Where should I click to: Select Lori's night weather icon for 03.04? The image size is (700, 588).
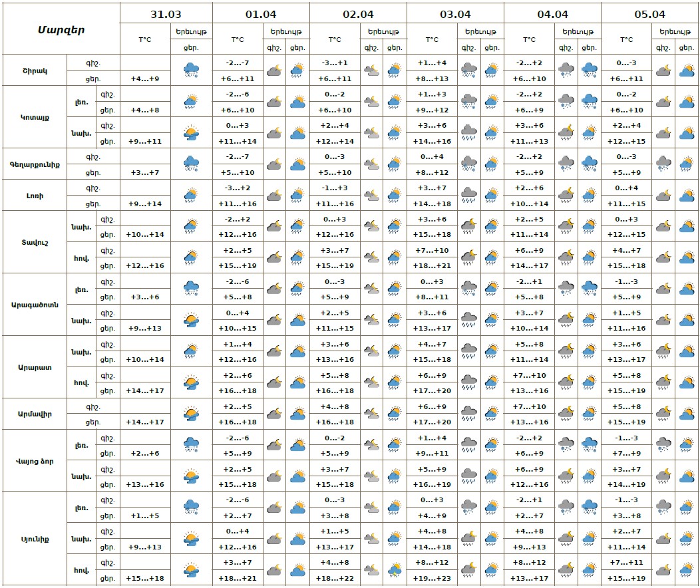[468, 196]
